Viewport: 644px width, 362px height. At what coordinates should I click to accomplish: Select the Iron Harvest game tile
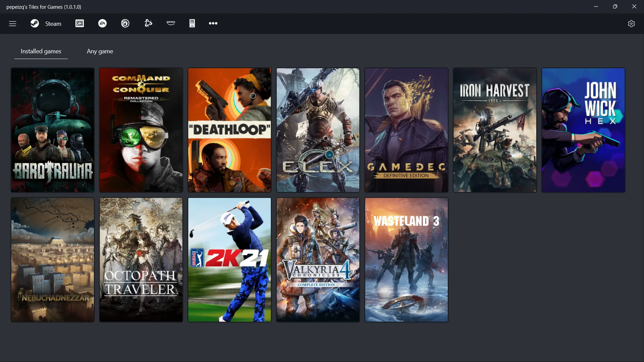click(495, 130)
